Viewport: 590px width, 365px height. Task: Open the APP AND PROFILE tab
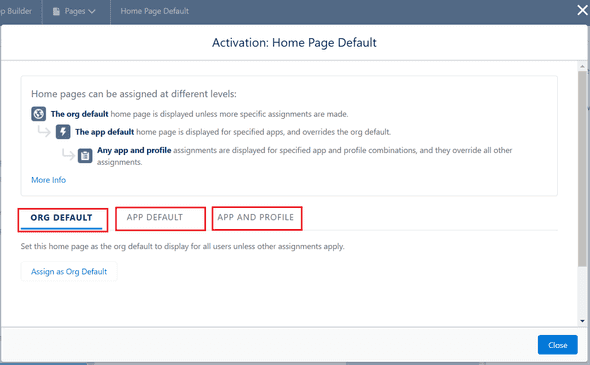(255, 217)
